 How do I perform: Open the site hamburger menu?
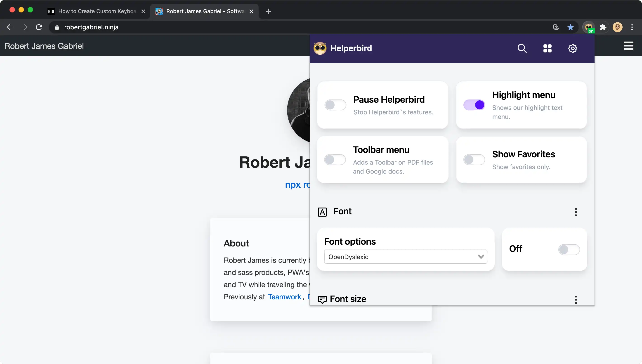(628, 46)
